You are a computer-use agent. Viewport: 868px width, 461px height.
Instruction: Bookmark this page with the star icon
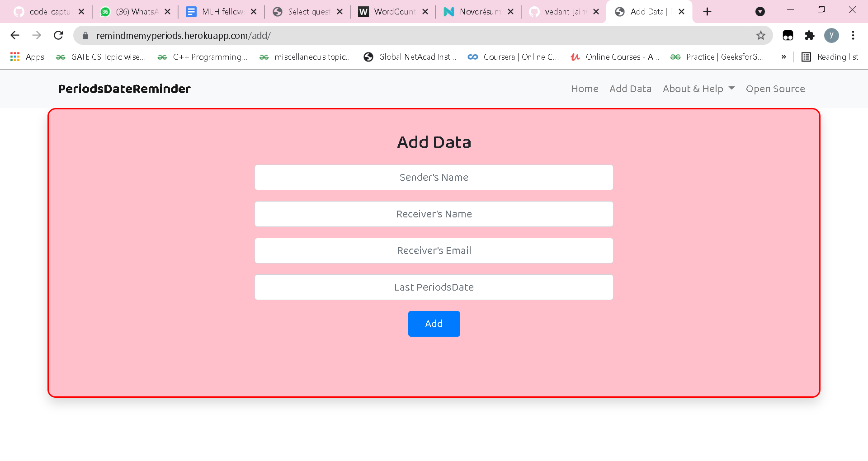pos(761,35)
